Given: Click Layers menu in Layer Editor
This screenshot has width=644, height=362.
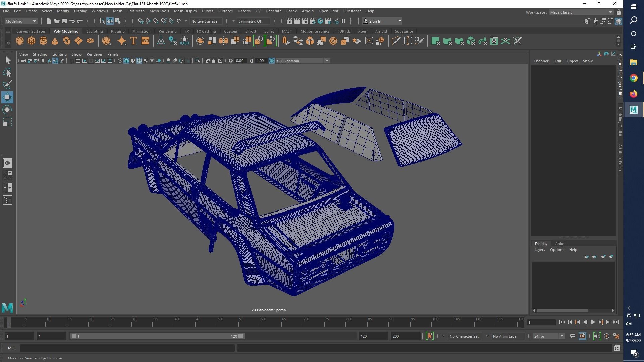Looking at the screenshot, I should [539, 250].
